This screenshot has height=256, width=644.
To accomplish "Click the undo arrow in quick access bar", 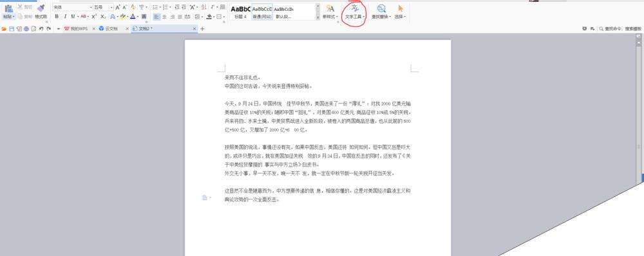I will coord(41,29).
